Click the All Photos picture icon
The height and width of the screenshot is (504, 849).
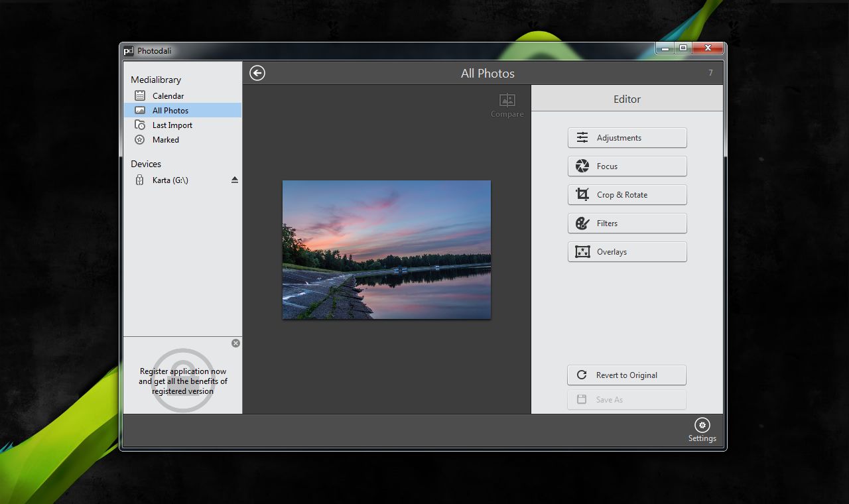[x=140, y=110]
